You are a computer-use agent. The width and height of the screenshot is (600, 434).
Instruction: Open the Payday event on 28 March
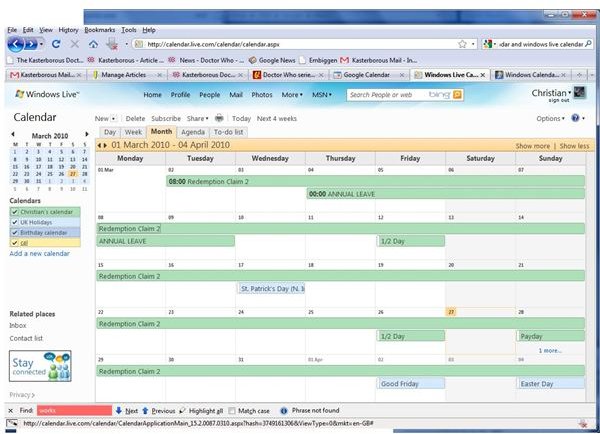[x=550, y=336]
